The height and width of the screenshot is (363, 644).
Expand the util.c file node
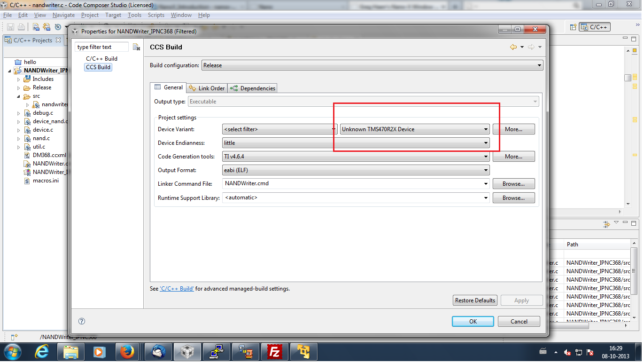(19, 147)
